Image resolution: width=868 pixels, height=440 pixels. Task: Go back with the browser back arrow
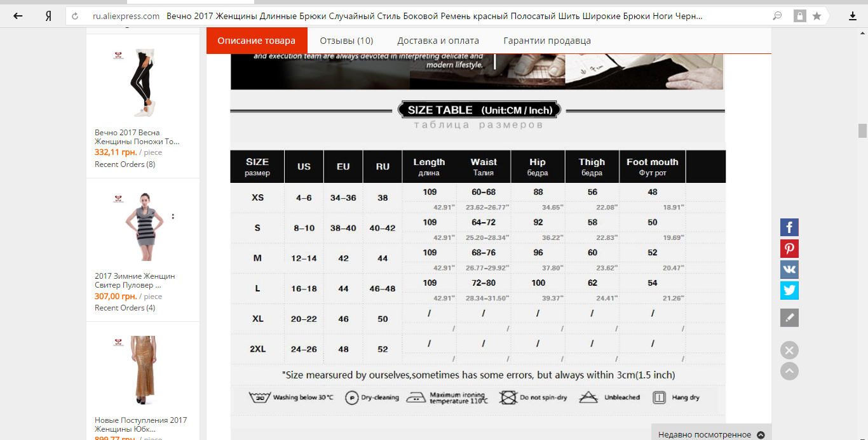18,16
